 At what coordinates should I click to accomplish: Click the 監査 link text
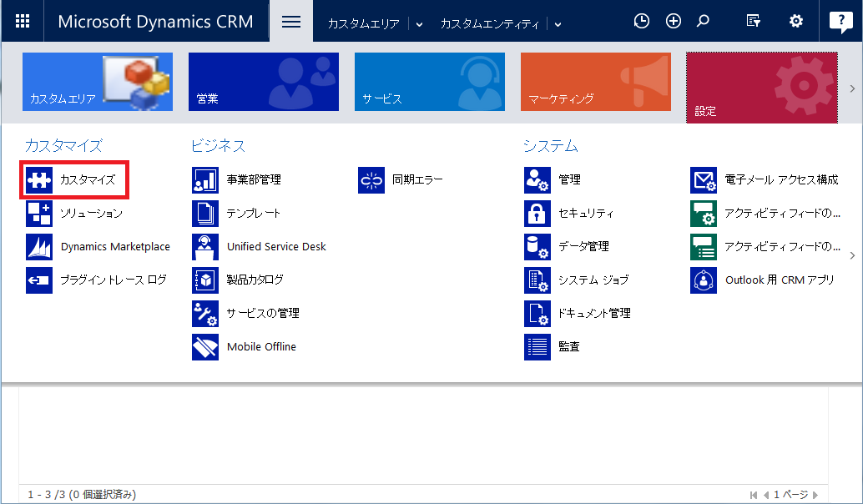(x=569, y=346)
